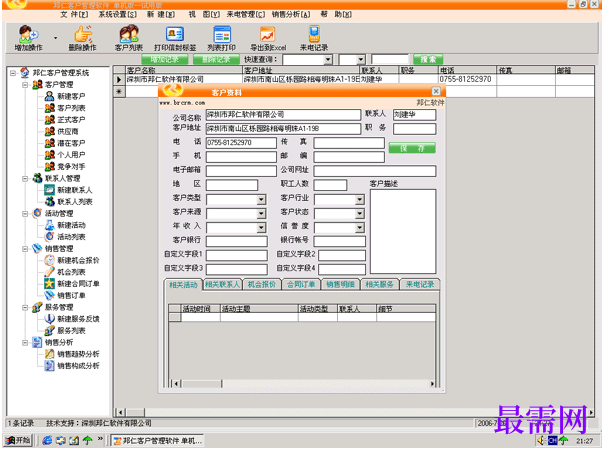Collapse the 客户管理 tree branch
The height and width of the screenshot is (451, 606).
[x=25, y=85]
